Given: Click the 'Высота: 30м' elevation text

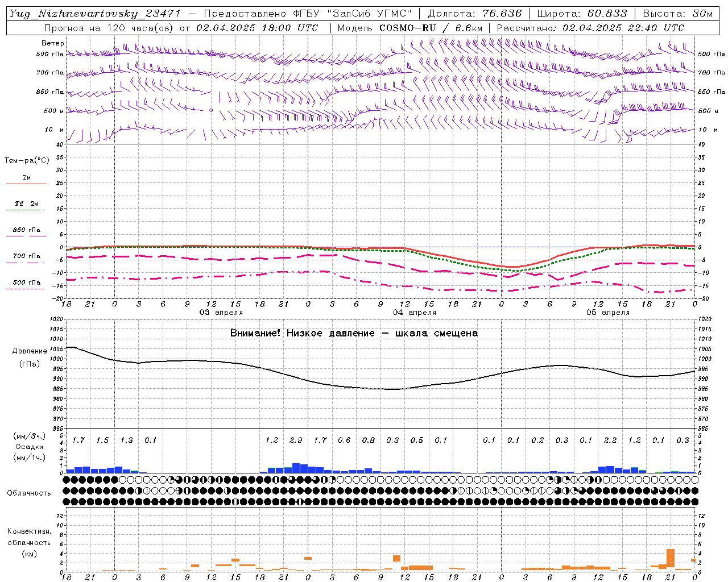Looking at the screenshot, I should coord(678,14).
